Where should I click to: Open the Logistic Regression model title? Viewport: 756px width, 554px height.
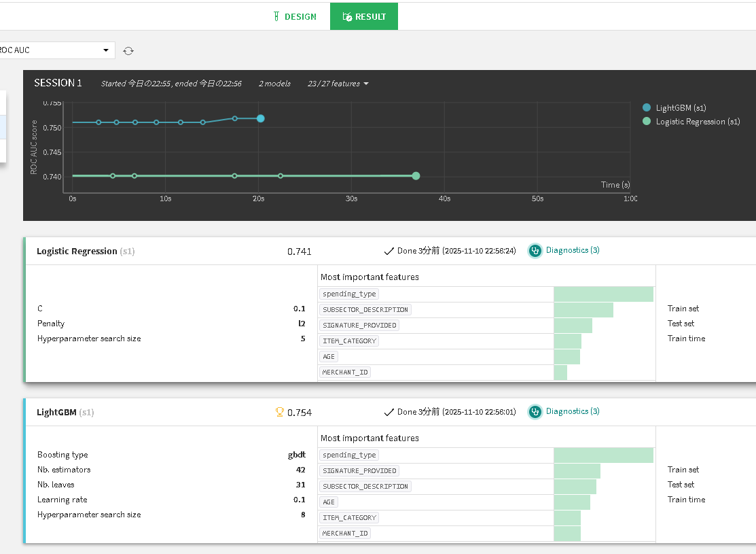coord(77,252)
